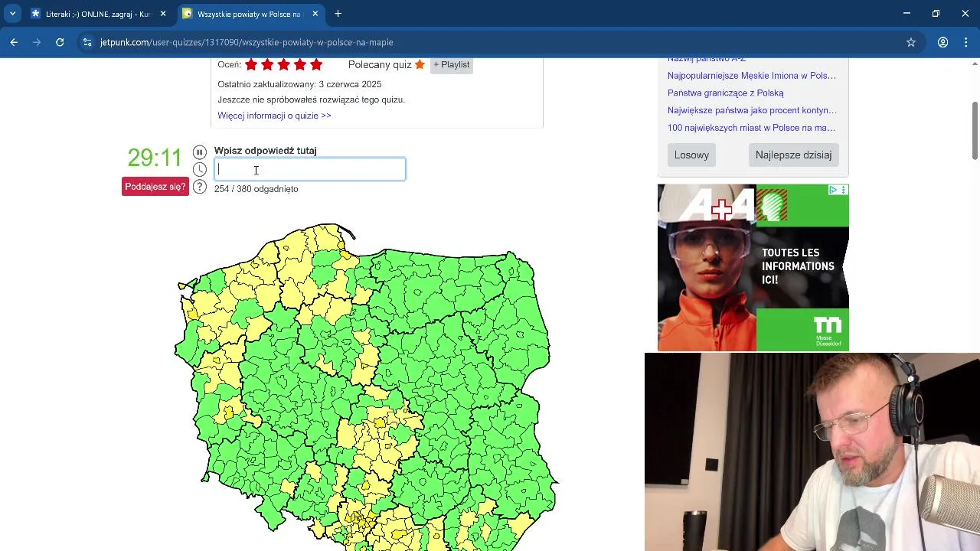Viewport: 980px width, 551px height.
Task: Open the Chrome profile icon
Action: 942,42
